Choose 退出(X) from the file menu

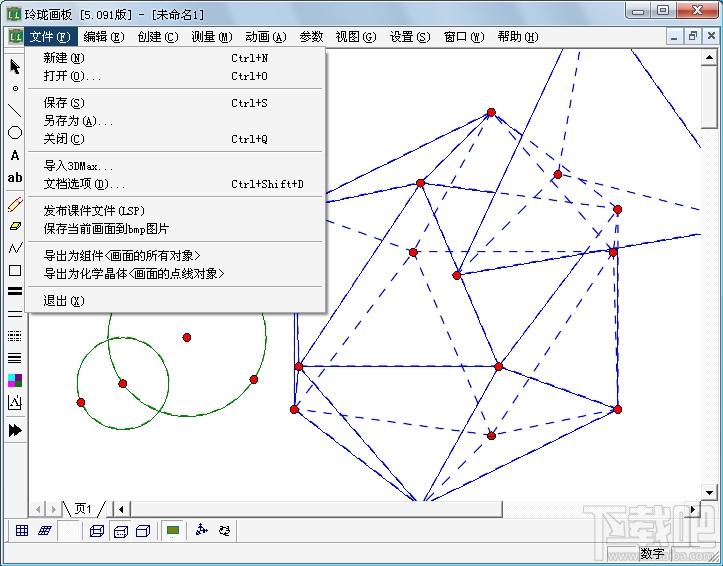(x=175, y=301)
